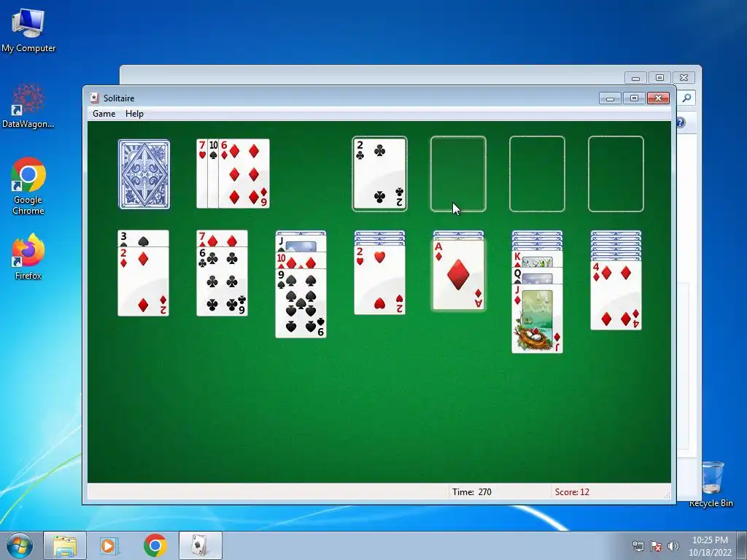Image resolution: width=747 pixels, height=560 pixels.
Task: Open File Explorer from taskbar
Action: [x=65, y=545]
